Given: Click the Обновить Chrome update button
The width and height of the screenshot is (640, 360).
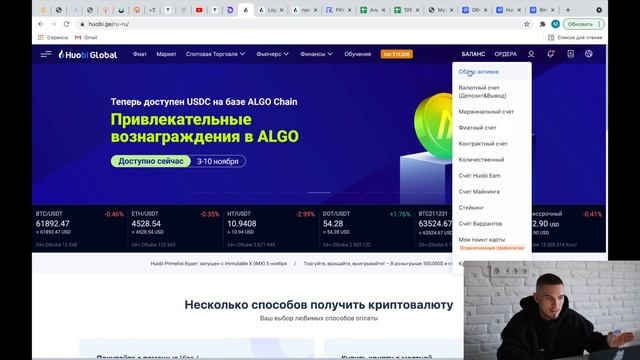Looking at the screenshot, I should click(583, 24).
